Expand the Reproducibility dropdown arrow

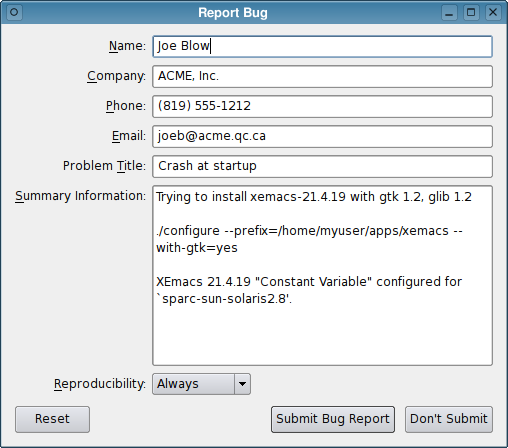click(x=242, y=384)
